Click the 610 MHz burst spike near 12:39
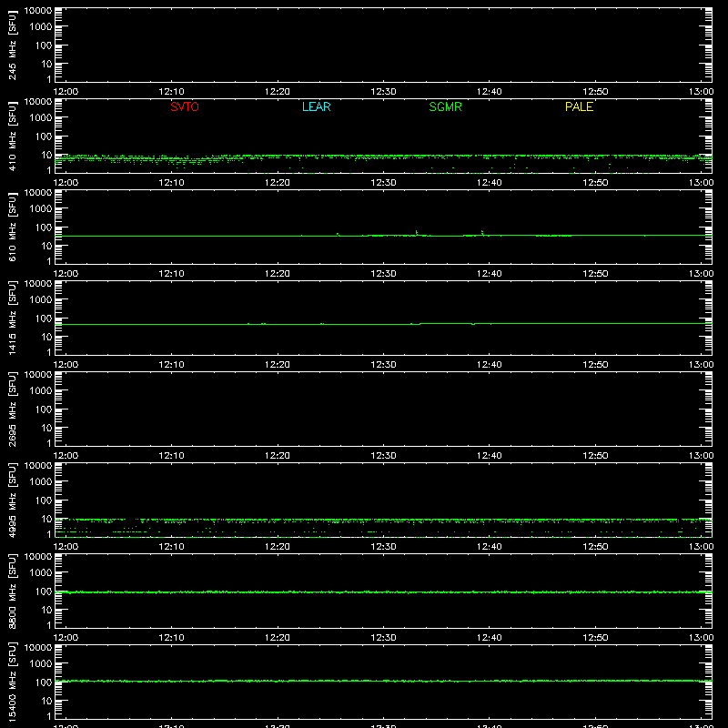 pos(482,233)
